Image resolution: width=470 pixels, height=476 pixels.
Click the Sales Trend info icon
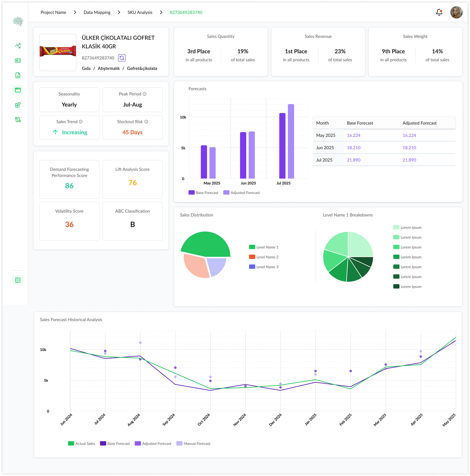(x=81, y=122)
